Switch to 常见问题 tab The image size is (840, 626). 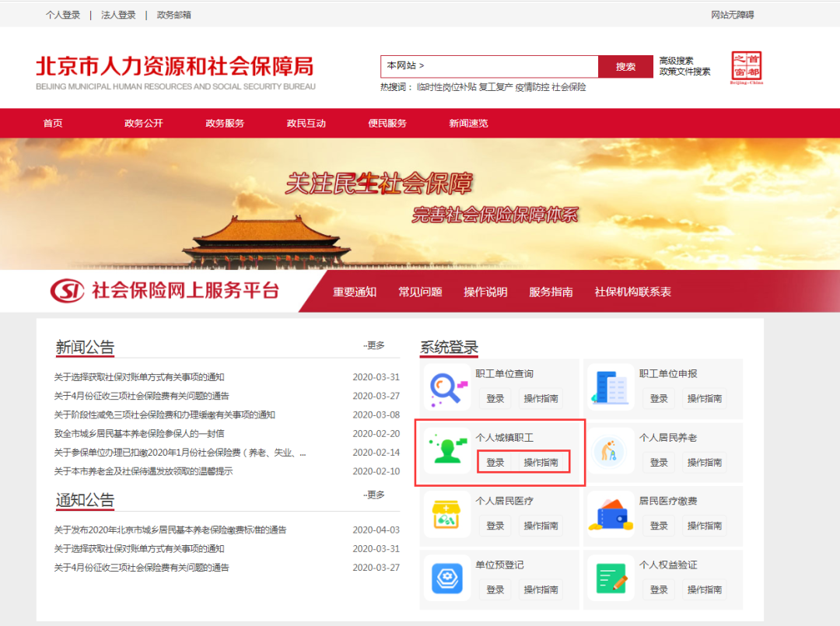point(420,292)
